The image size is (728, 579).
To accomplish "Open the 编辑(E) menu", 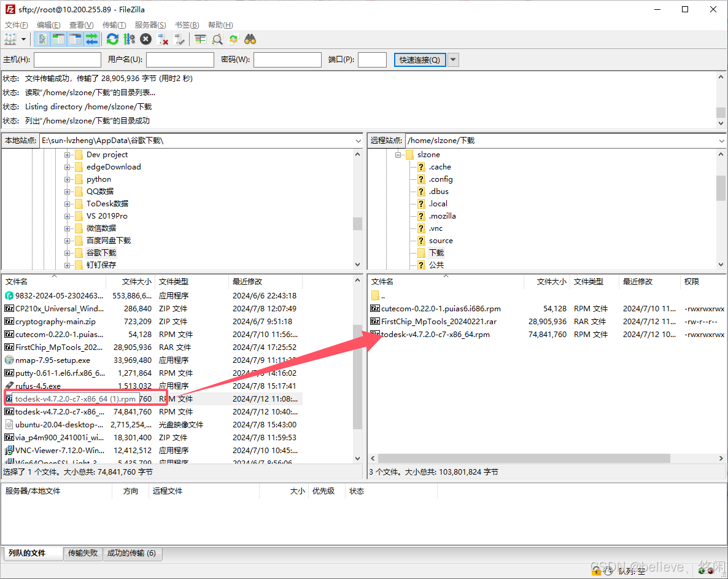I will 48,25.
